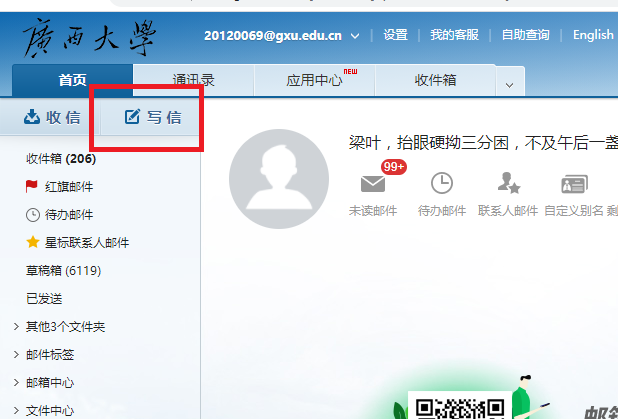
Task: Click the 写信 compose mail button
Action: (x=153, y=118)
